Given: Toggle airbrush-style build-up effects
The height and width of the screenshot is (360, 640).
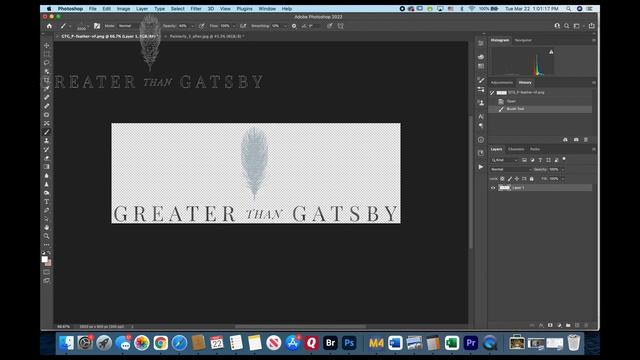Looking at the screenshot, I should (243, 26).
